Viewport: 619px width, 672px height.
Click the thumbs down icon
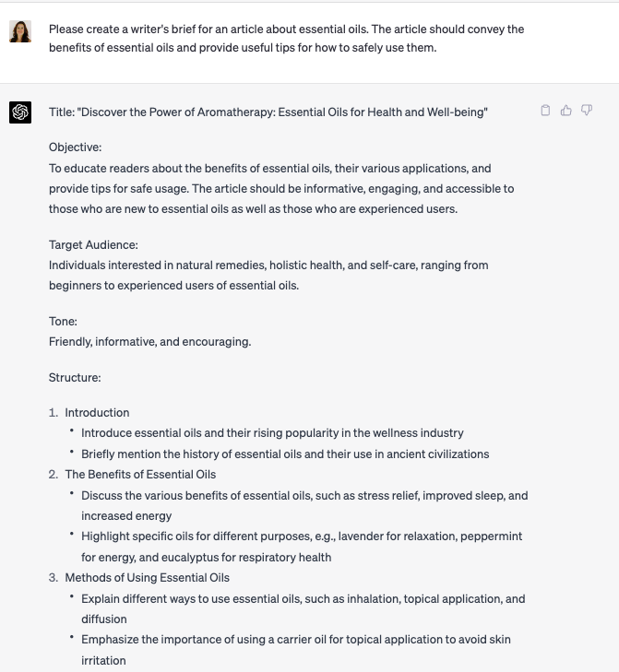[587, 111]
